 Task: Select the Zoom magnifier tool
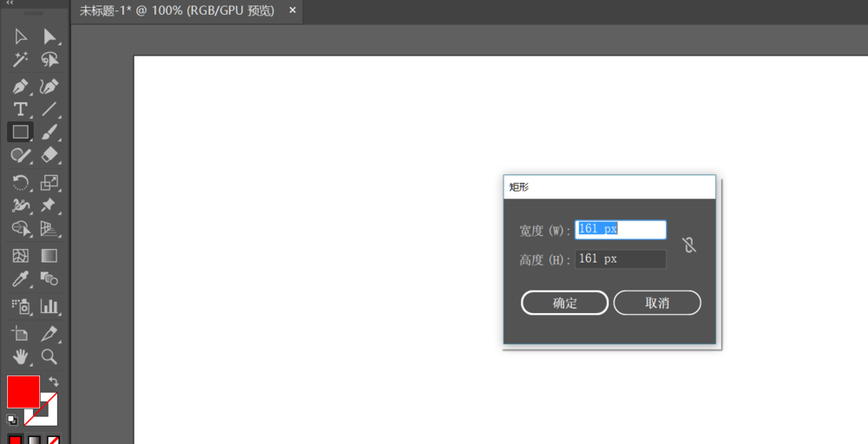tap(49, 356)
